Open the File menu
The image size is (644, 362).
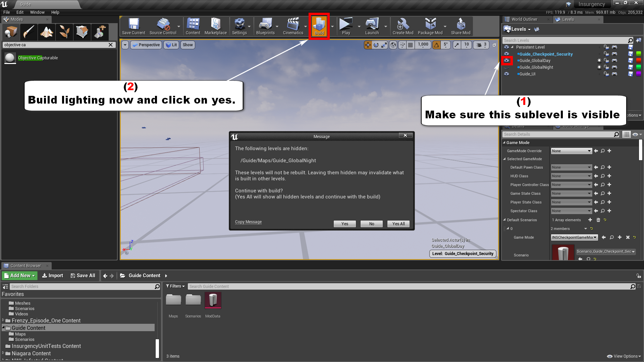(6, 12)
